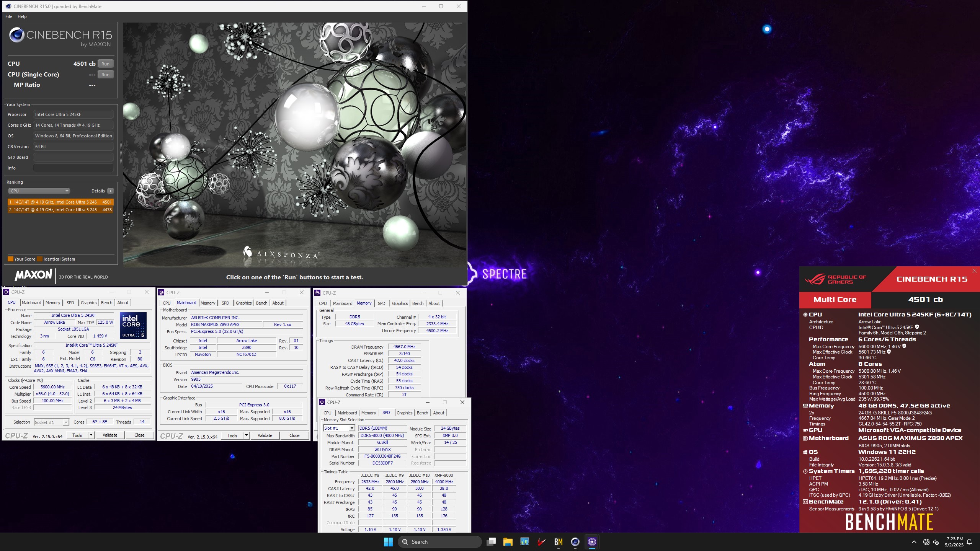Click the muted volume tray icon
Image resolution: width=980 pixels, height=551 pixels.
point(936,542)
